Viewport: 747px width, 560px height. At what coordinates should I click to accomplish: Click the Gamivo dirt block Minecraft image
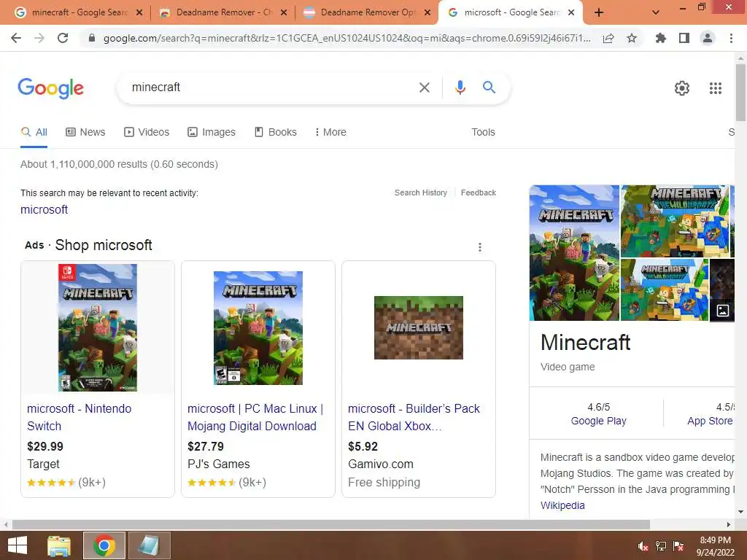coord(418,327)
